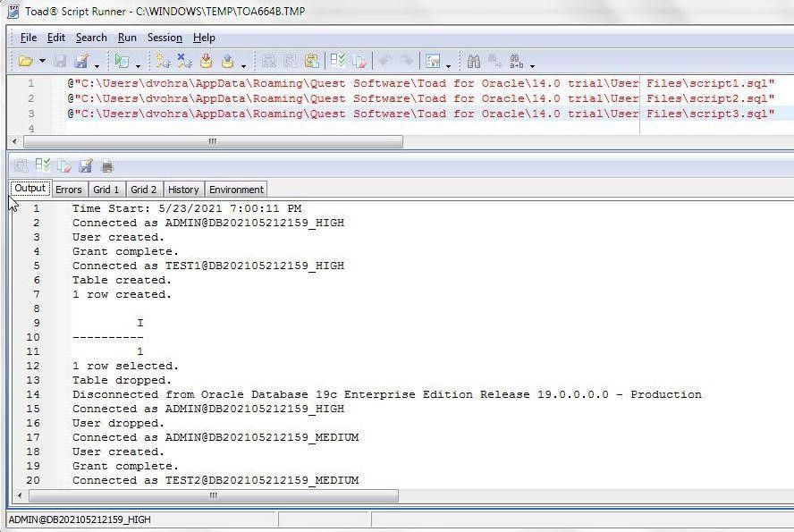Click the script3.sql line in the editor
This screenshot has width=794, height=532.
click(x=421, y=114)
